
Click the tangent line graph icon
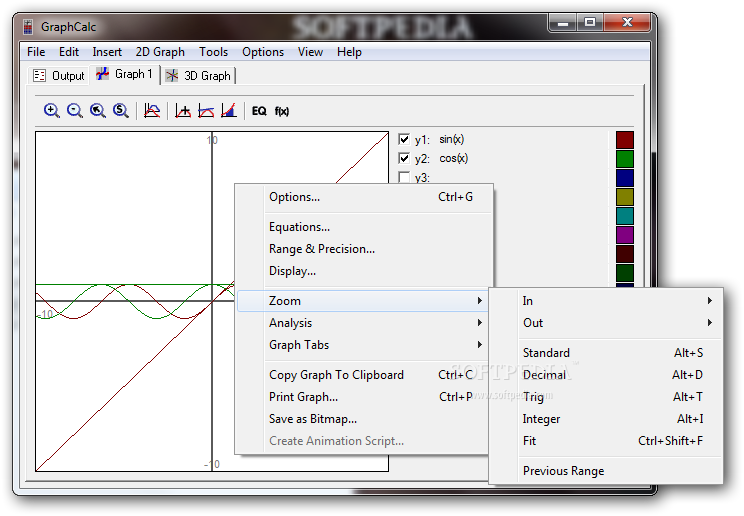[206, 111]
